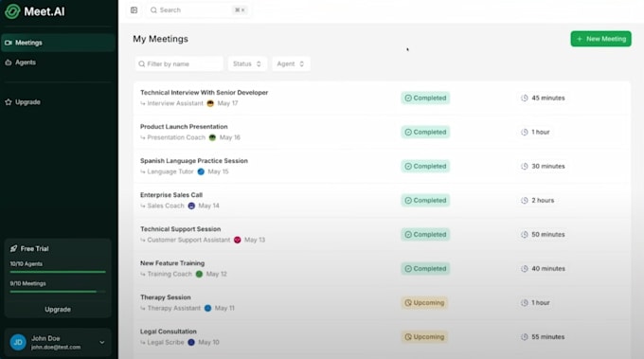Click the clock icon beside 55 minutes
This screenshot has height=359, width=644.
525,337
